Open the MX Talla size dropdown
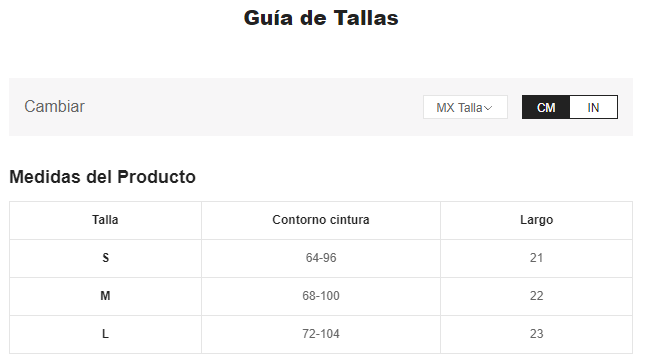Viewport: 654px width, 362px height. click(465, 107)
